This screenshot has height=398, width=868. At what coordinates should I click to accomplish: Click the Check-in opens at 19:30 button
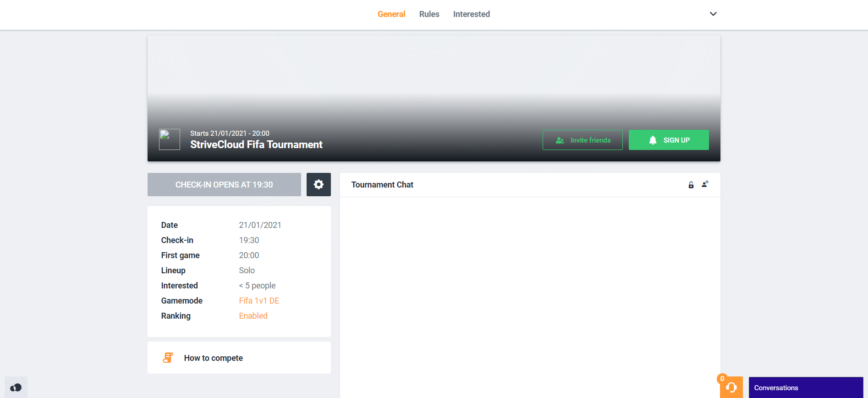pos(224,184)
